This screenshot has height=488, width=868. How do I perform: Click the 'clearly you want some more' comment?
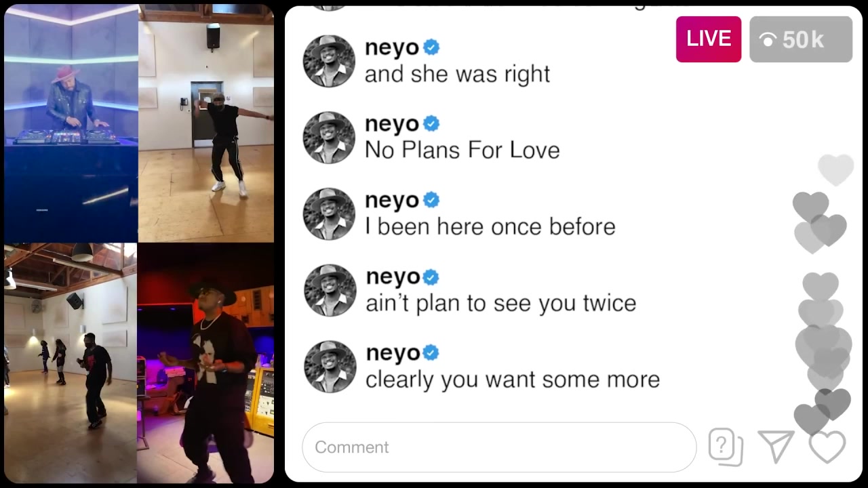coord(513,380)
